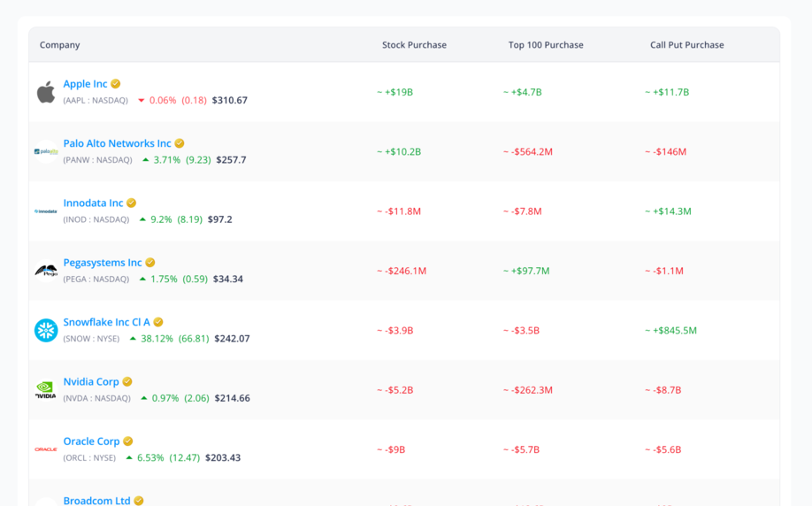This screenshot has height=506, width=812.
Task: Click the Innodata logo icon
Action: click(46, 211)
